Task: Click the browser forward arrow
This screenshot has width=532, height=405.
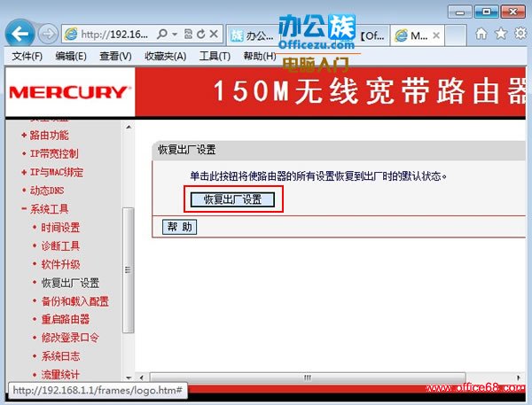Action: (48, 34)
